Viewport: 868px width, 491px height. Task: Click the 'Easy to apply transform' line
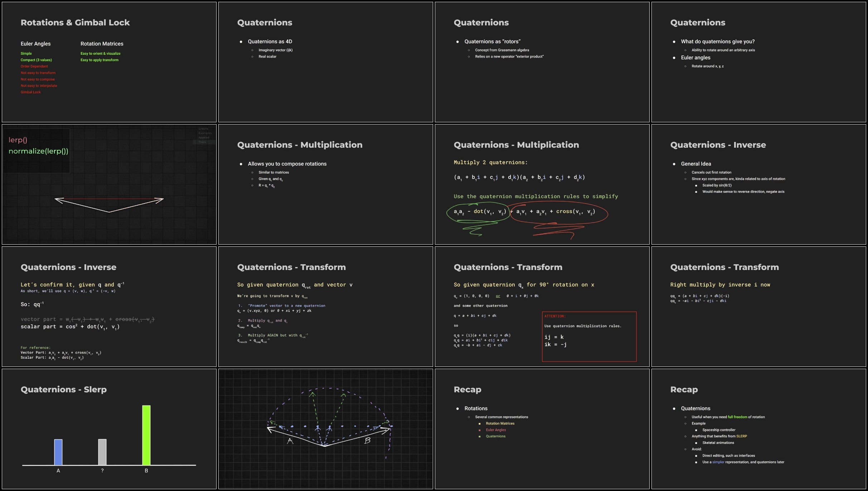coord(100,60)
